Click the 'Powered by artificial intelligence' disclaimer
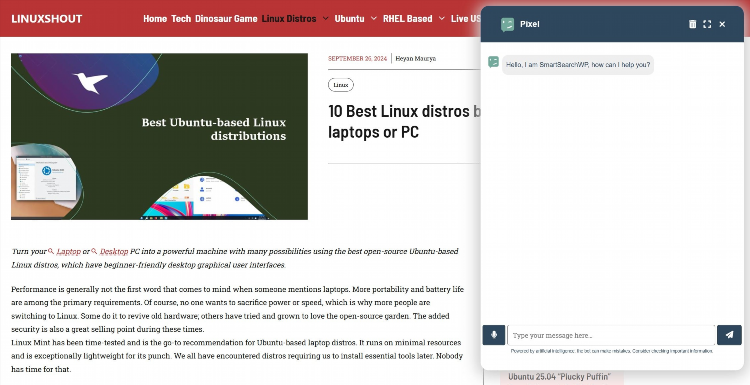Screen dimensions: 750x385 point(612,351)
